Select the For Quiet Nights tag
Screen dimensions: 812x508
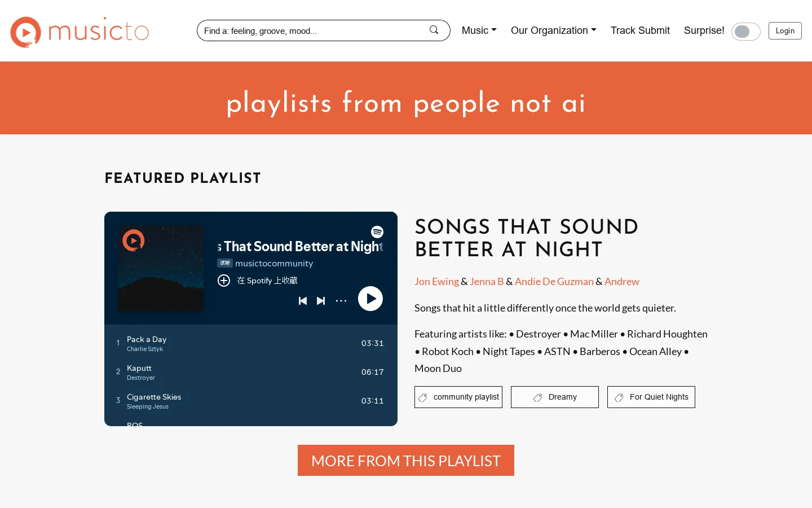tap(651, 397)
